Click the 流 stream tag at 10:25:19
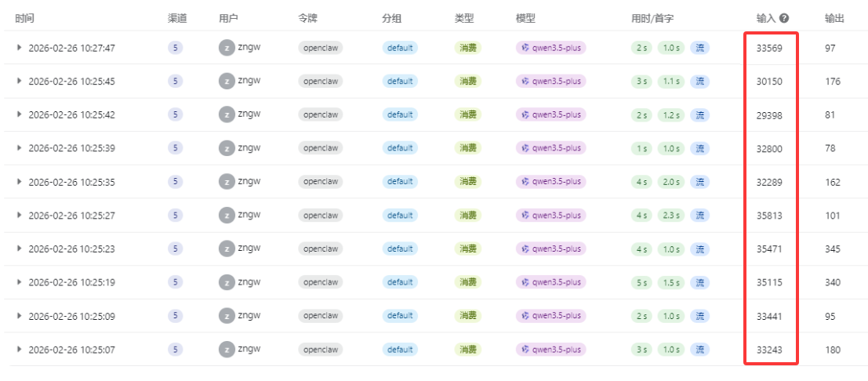 [x=699, y=282]
